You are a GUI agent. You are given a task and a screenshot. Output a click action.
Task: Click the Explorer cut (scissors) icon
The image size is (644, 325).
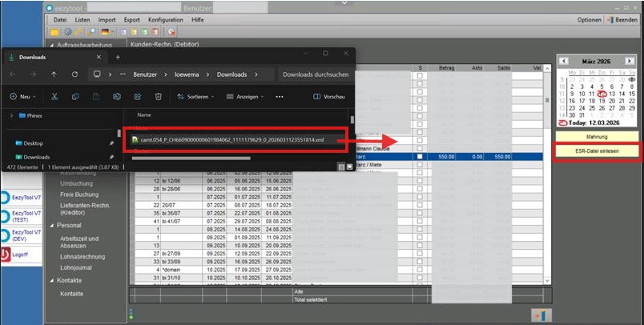54,97
